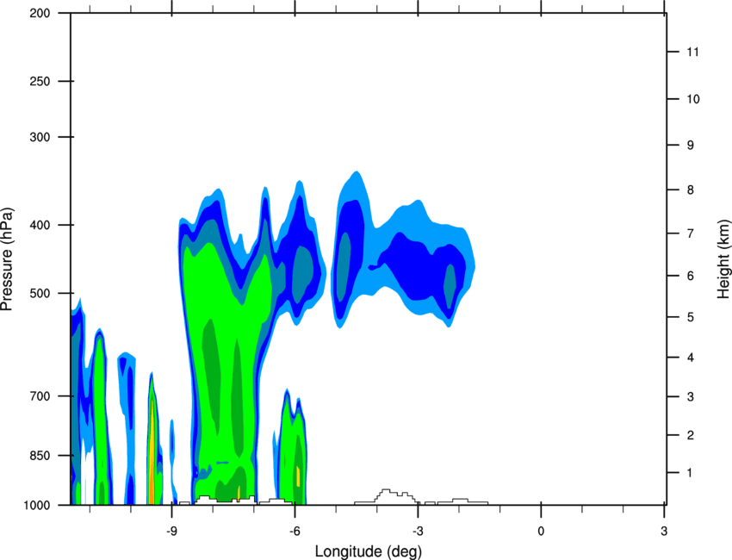Click the 11 km height label
Image resolution: width=732 pixels, height=560 pixels.
pyautogui.click(x=693, y=52)
